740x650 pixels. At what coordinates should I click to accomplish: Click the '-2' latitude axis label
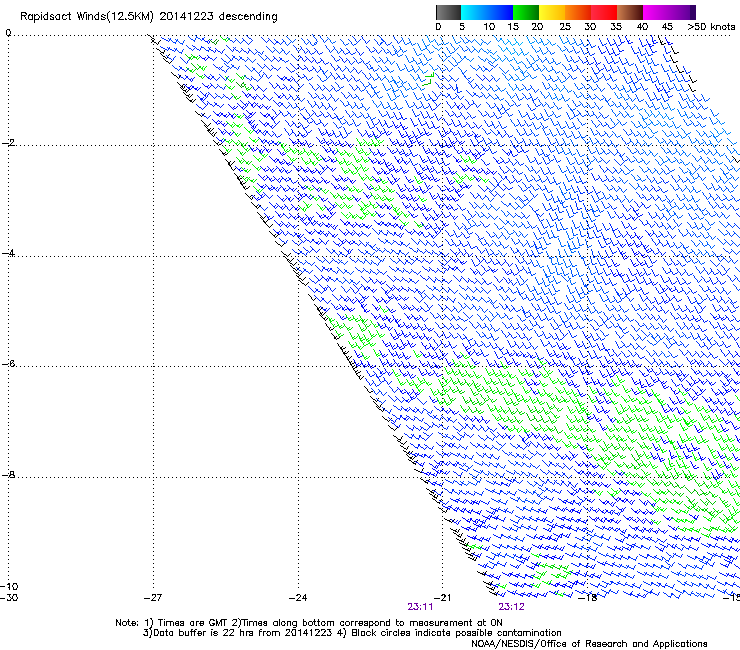click(x=9, y=143)
